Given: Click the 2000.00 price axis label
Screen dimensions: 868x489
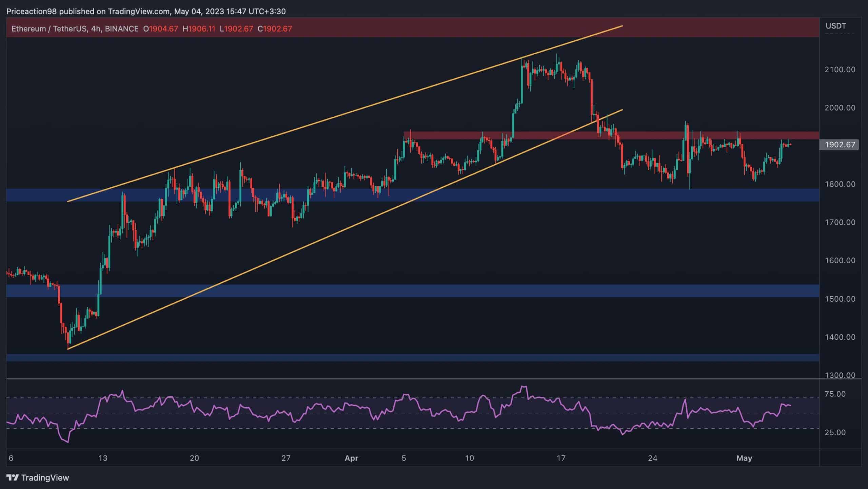Looking at the screenshot, I should click(x=840, y=108).
